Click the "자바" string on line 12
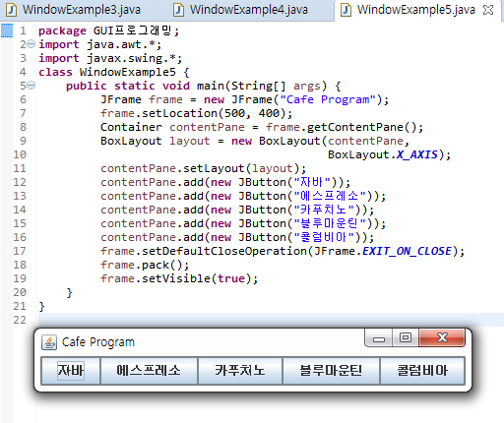The width and height of the screenshot is (504, 423). point(312,182)
